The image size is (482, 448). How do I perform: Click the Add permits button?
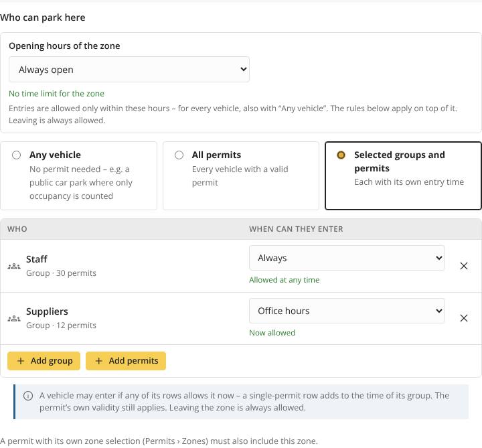[x=126, y=361]
